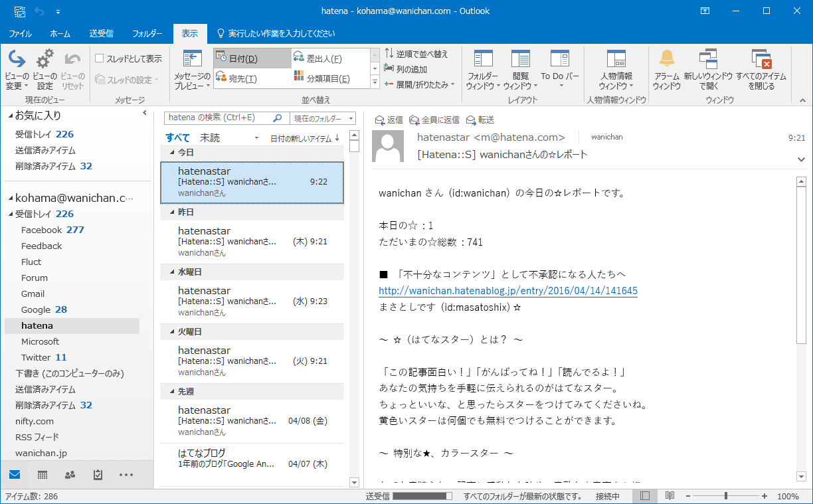Arrange messages by Categories (分類項目)
813x504 pixels.
(x=330, y=79)
